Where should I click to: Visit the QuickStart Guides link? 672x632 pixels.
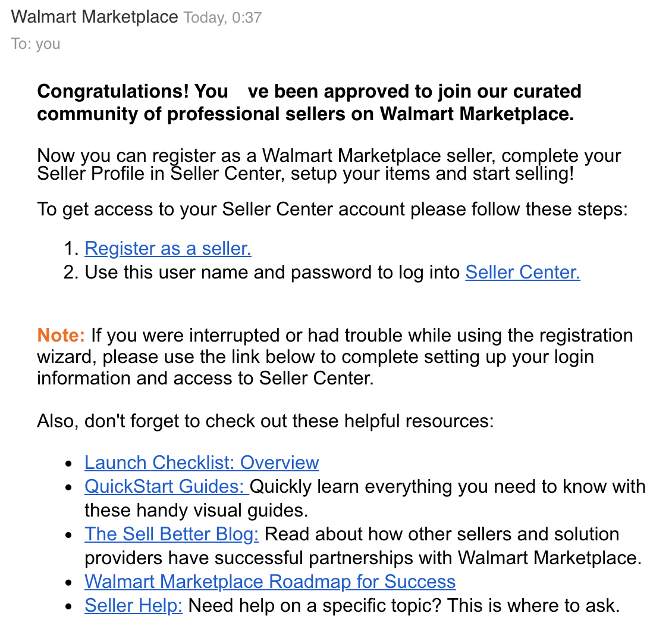(167, 487)
